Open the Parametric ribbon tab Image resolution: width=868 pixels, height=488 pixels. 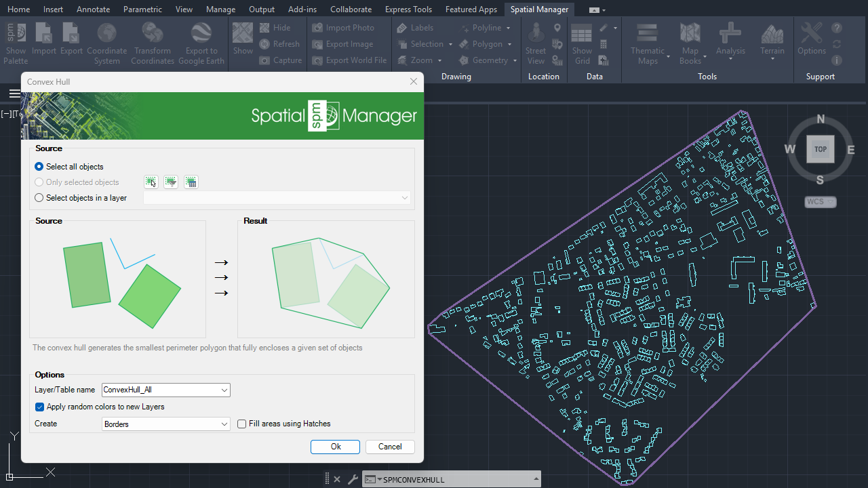pos(142,9)
